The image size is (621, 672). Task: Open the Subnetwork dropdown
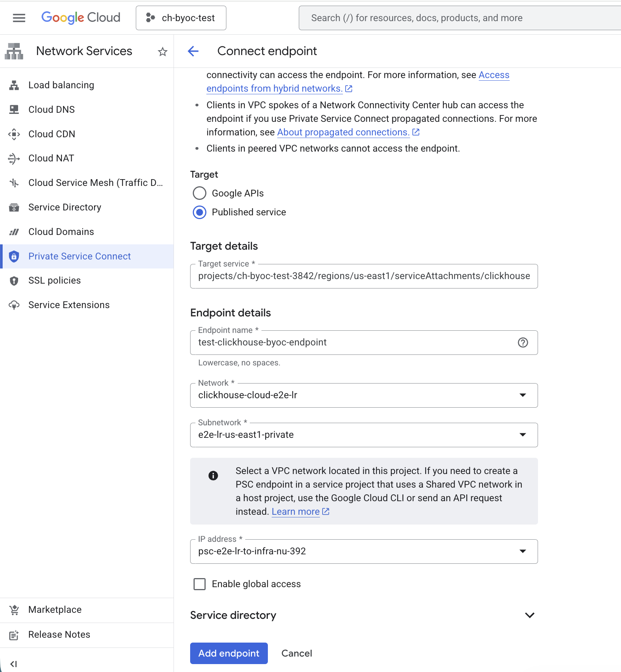[523, 435]
